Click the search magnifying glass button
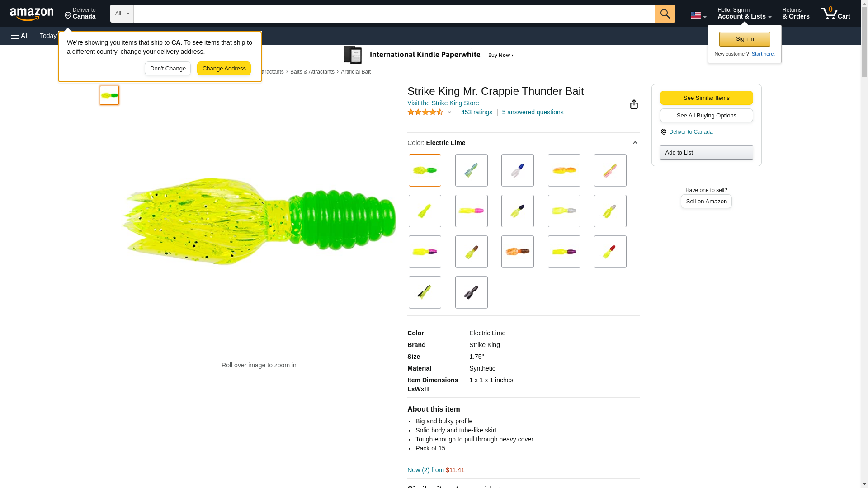Screen dimensions: 868x488 coord(665,14)
